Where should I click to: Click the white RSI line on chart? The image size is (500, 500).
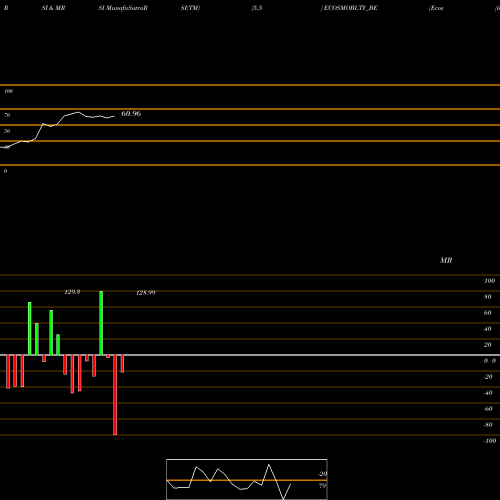pos(57,129)
